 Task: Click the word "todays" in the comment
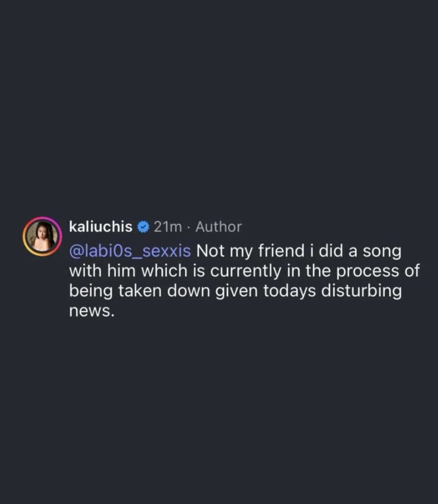coord(292,291)
